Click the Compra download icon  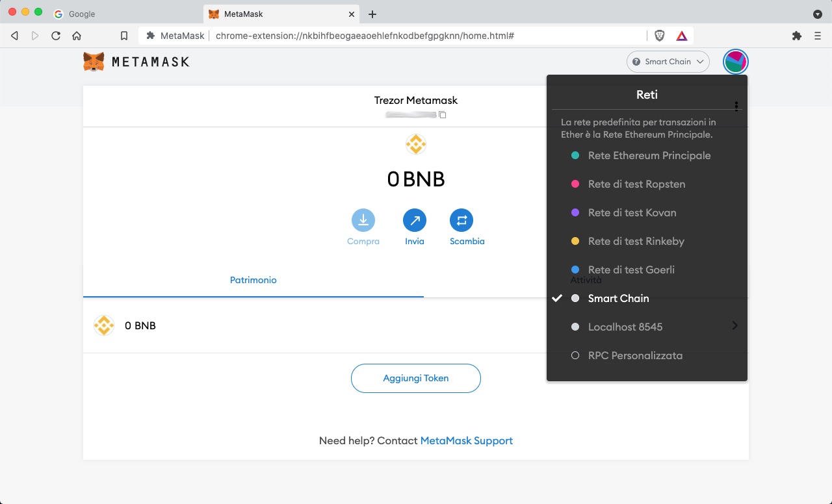pos(363,220)
